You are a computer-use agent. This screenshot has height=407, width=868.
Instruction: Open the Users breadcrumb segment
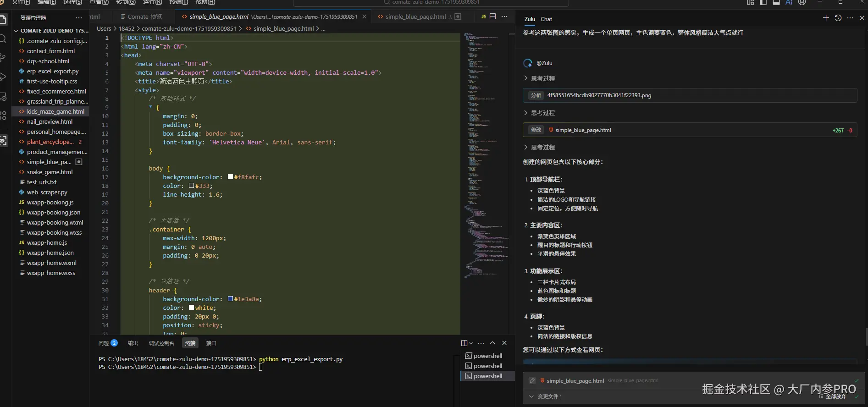[x=104, y=28]
